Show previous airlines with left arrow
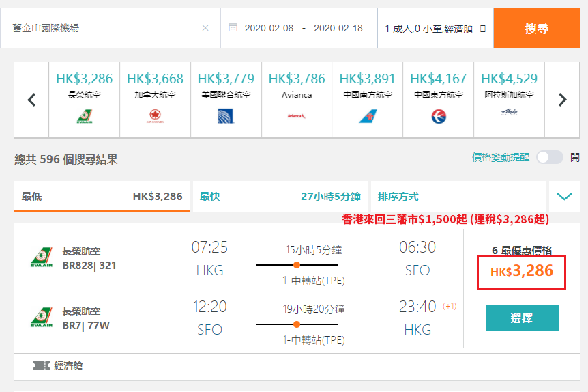Viewport: 588px width, 392px height. click(x=32, y=100)
